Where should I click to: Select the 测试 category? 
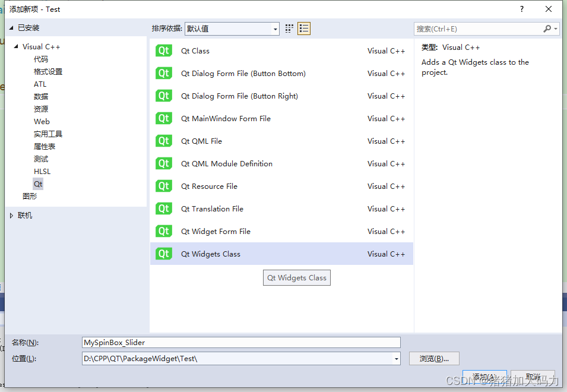click(41, 159)
